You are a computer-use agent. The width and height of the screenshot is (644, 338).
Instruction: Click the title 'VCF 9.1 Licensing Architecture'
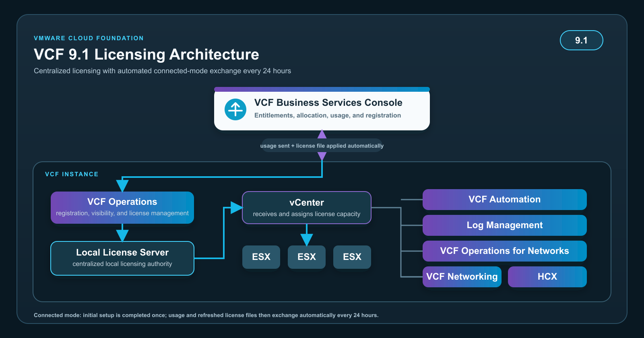(x=147, y=54)
